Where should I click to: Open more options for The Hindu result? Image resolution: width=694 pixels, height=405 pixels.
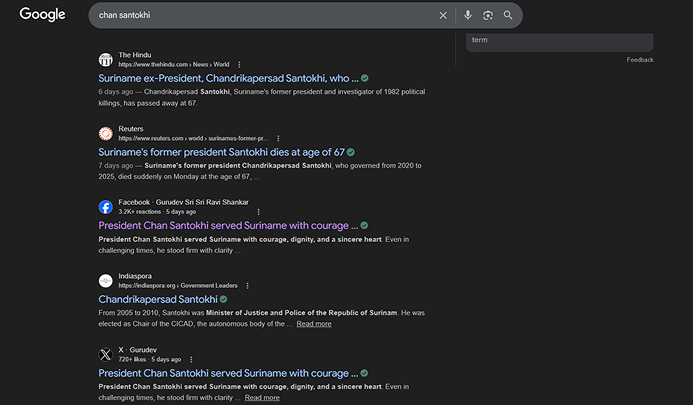(x=240, y=64)
